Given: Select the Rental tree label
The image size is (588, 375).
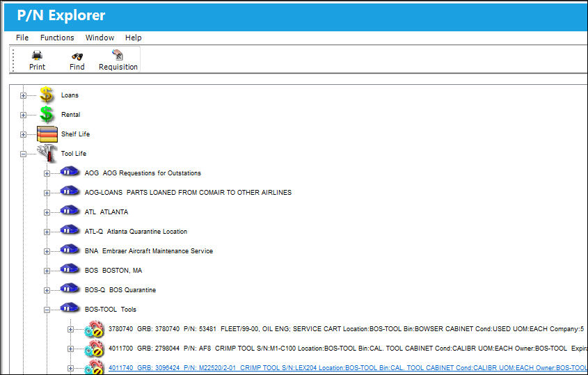Looking at the screenshot, I should (x=70, y=115).
